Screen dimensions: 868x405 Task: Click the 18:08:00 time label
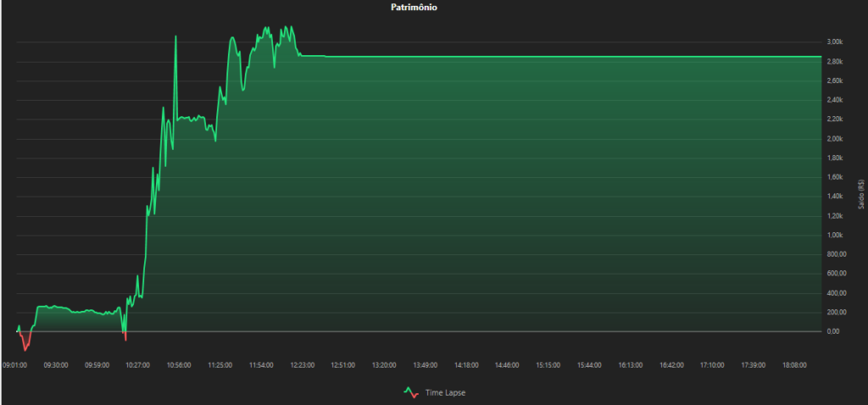point(793,365)
